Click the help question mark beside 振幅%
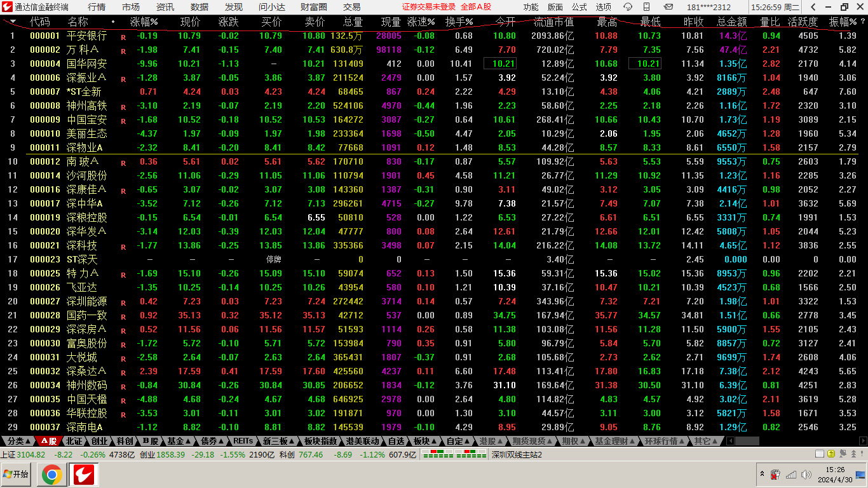This screenshot has height=488, width=868. point(862,22)
